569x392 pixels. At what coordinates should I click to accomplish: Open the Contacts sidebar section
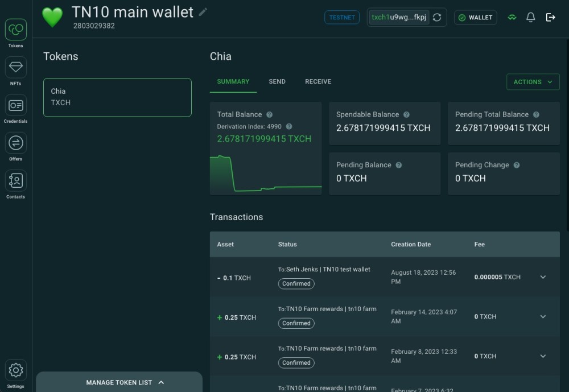[15, 181]
